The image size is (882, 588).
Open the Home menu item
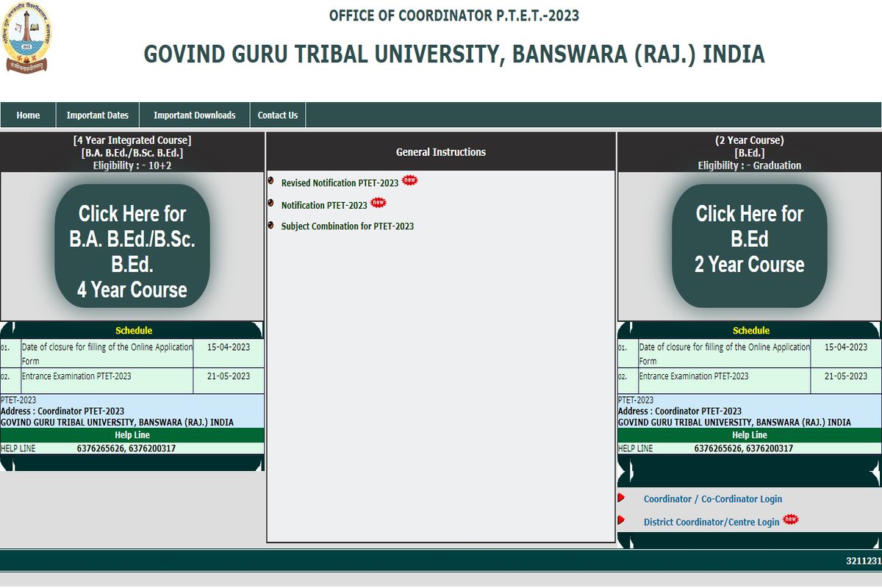(28, 115)
